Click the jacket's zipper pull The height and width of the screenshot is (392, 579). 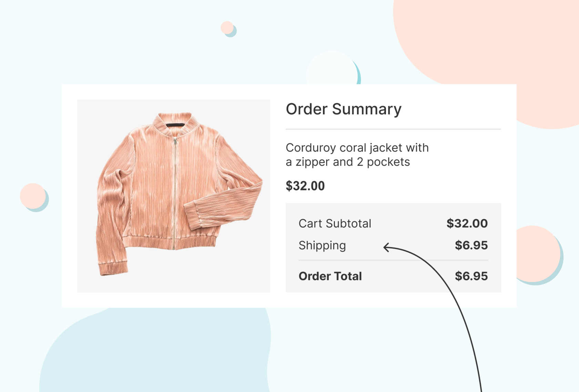click(x=175, y=141)
